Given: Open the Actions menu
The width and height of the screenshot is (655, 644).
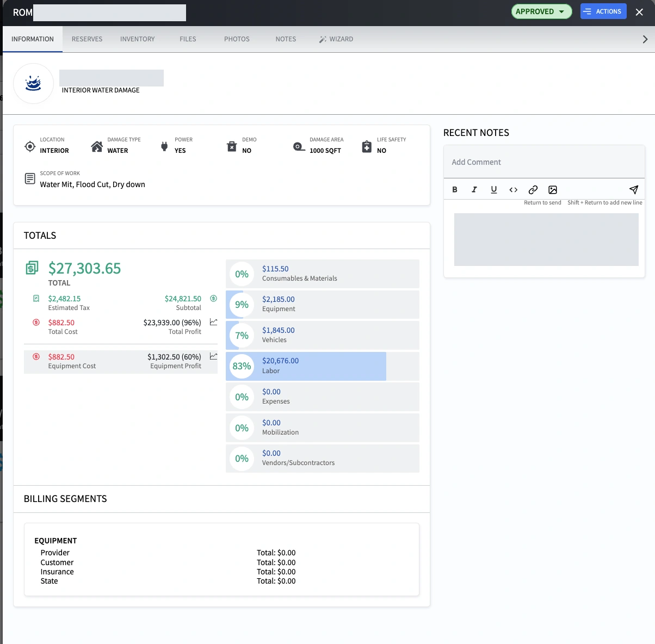Looking at the screenshot, I should click(x=603, y=11).
